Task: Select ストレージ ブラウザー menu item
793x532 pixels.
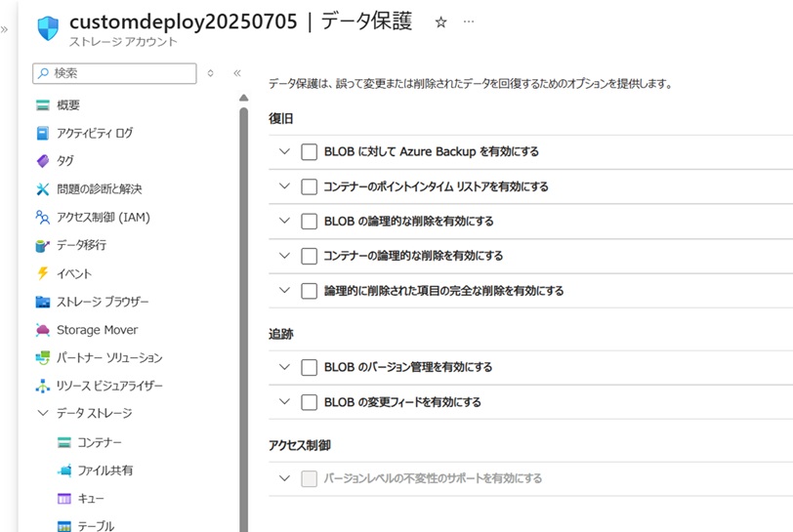Action: point(103,302)
